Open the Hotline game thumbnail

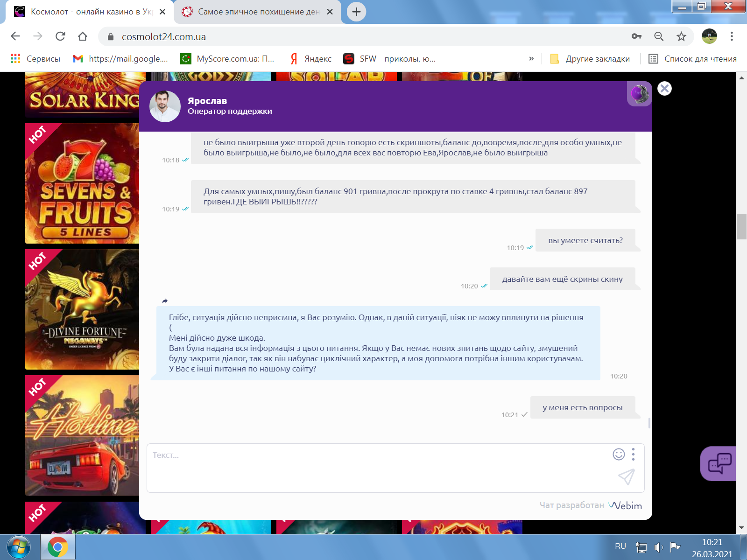[x=82, y=435]
